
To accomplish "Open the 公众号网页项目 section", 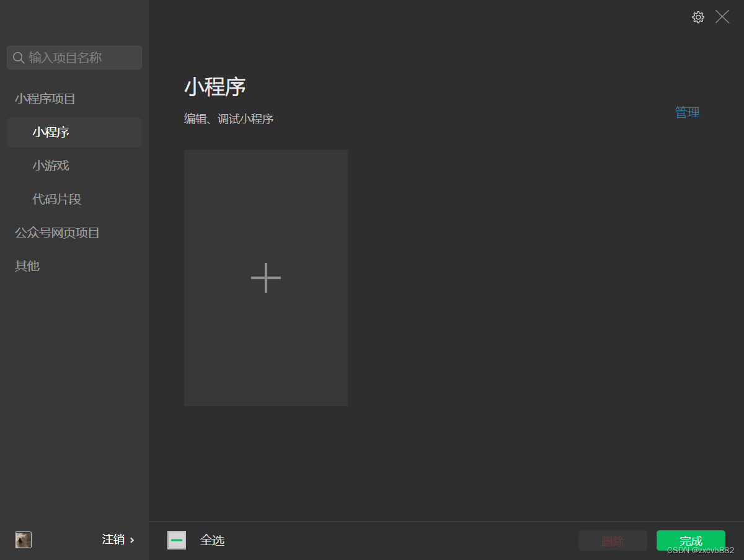I will [56, 232].
